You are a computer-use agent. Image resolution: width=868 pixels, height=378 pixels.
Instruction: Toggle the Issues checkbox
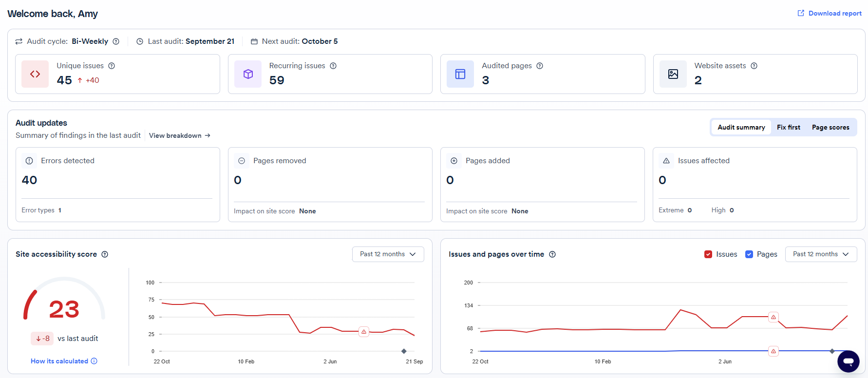pos(708,254)
